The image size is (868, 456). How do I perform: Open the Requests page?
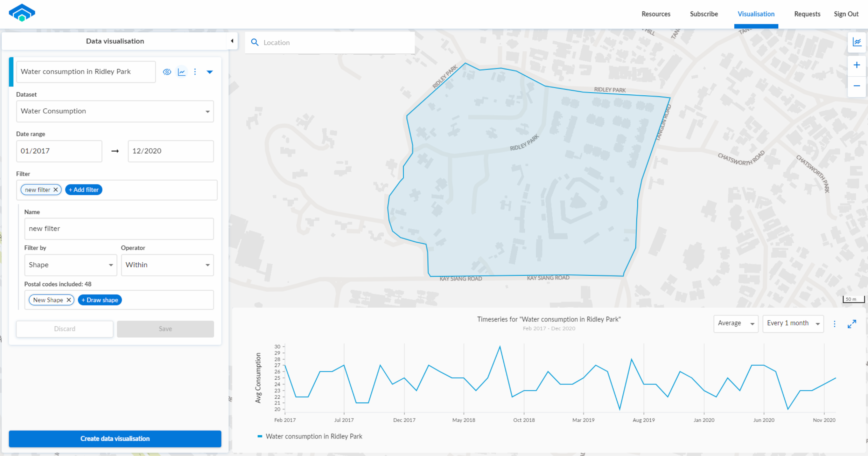(807, 14)
